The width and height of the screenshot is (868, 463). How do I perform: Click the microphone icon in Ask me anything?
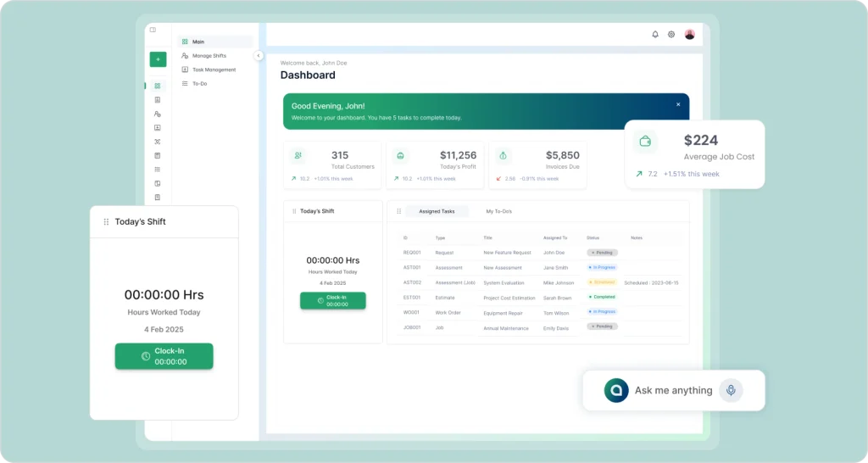point(731,390)
